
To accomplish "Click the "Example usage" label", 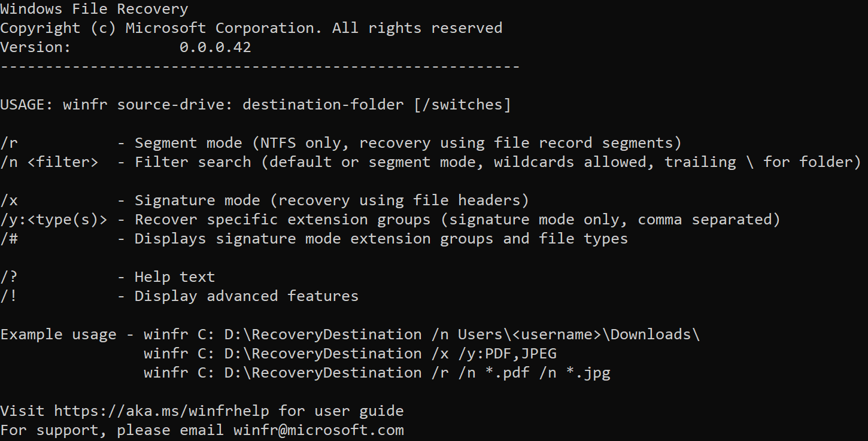I will pos(58,334).
